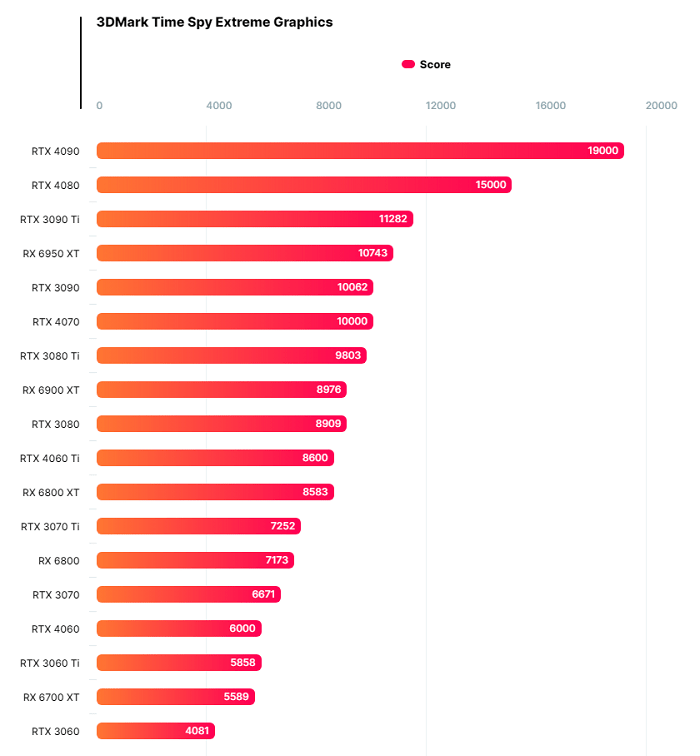Image resolution: width=700 pixels, height=756 pixels.
Task: Select the RTX 4070 bar
Action: tap(235, 321)
